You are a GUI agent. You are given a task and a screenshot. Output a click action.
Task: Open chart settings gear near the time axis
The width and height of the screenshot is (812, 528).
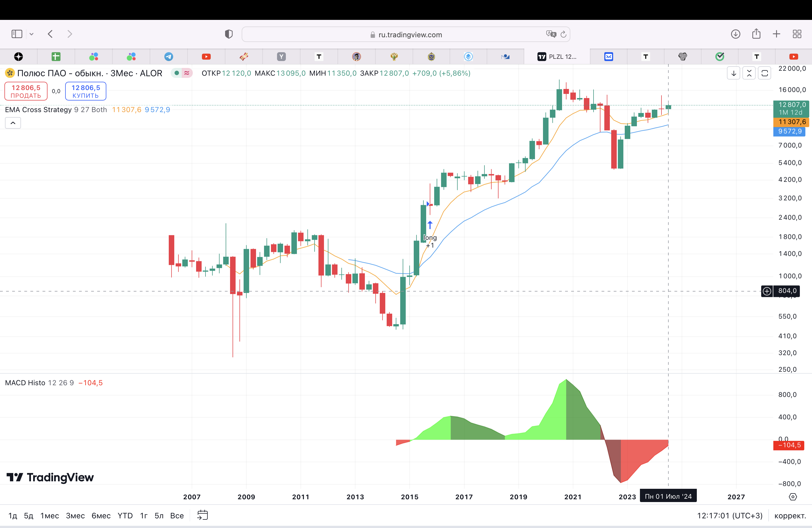793,497
